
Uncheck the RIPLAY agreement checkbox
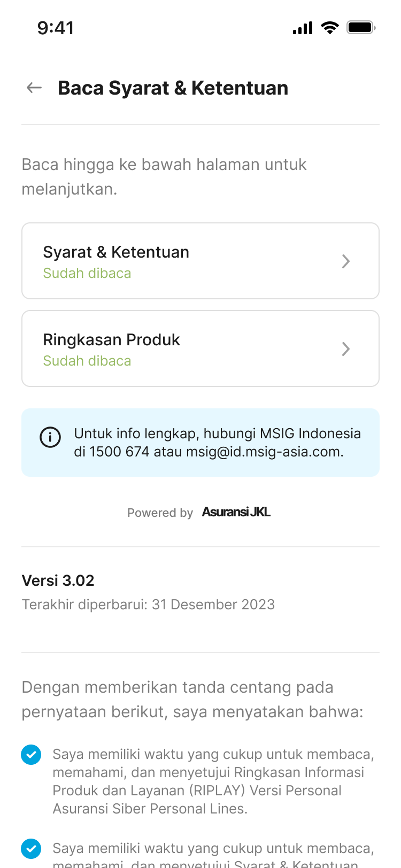[31, 755]
